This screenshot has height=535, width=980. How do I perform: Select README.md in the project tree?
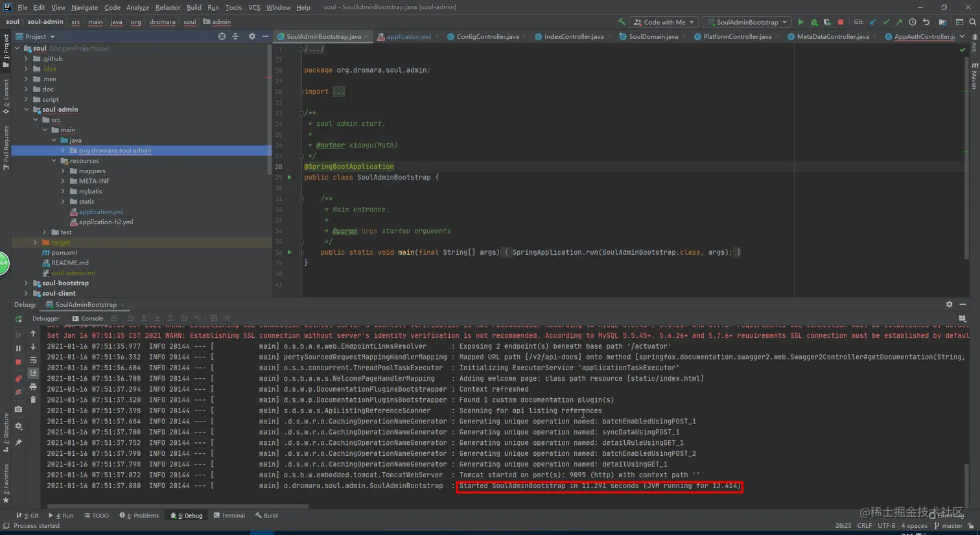pyautogui.click(x=70, y=263)
